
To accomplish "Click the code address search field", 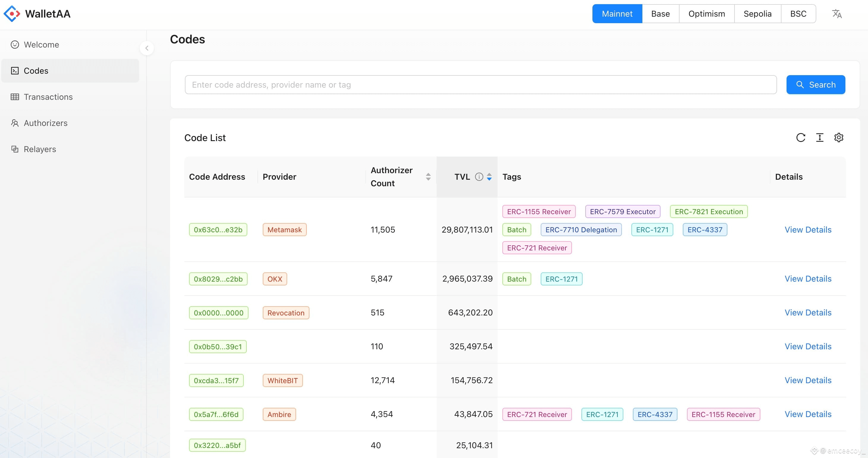I will [x=480, y=85].
